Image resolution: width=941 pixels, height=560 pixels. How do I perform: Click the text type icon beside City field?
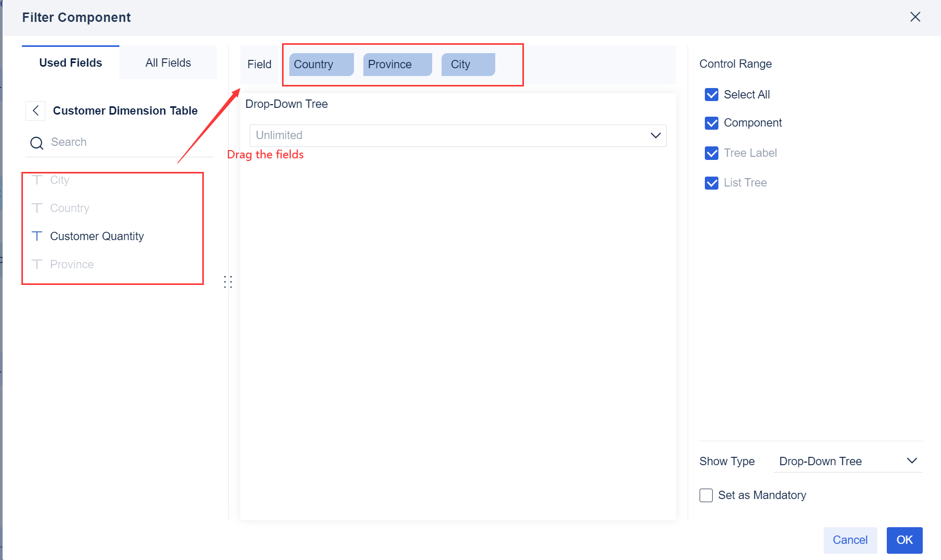click(36, 180)
